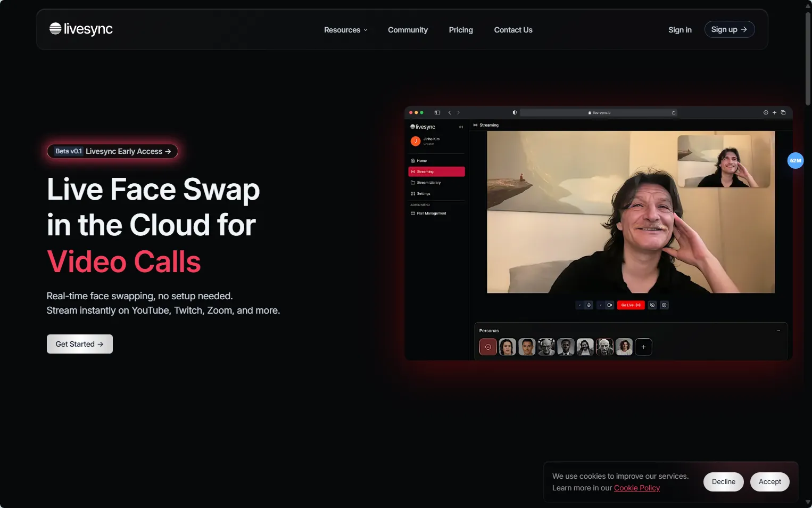This screenshot has width=812, height=508.
Task: Toggle the microphone
Action: pyautogui.click(x=589, y=305)
